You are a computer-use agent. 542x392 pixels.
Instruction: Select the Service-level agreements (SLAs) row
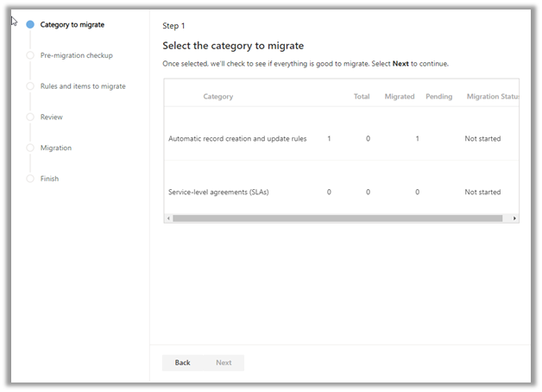(218, 192)
